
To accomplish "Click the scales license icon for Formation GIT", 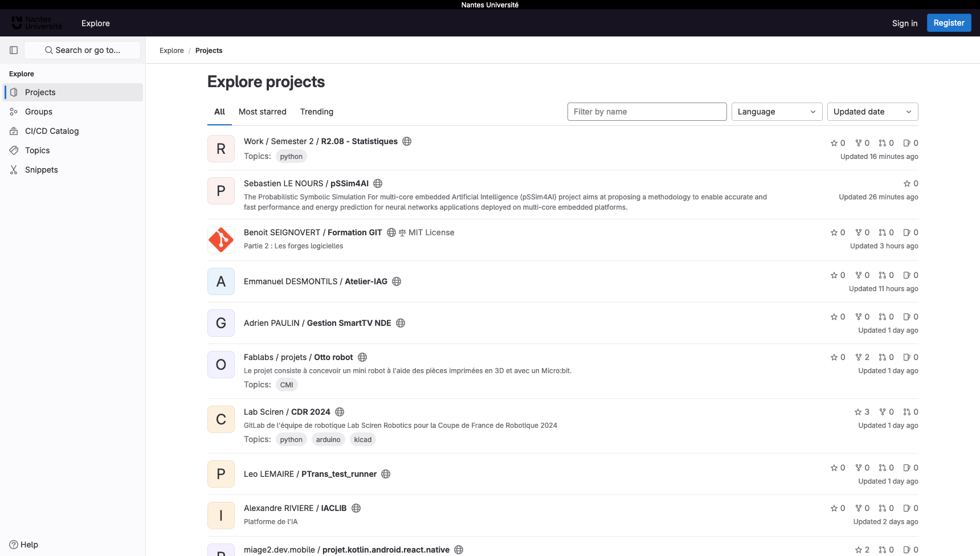I will tap(402, 232).
